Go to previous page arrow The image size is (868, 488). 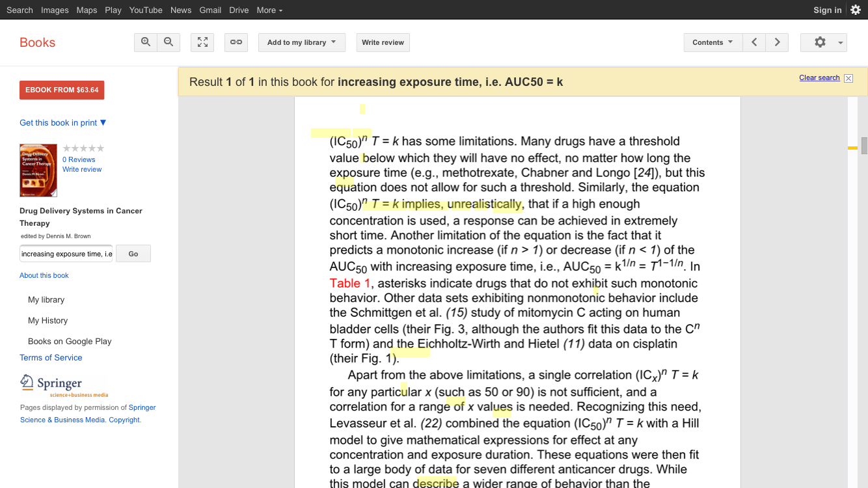click(754, 42)
